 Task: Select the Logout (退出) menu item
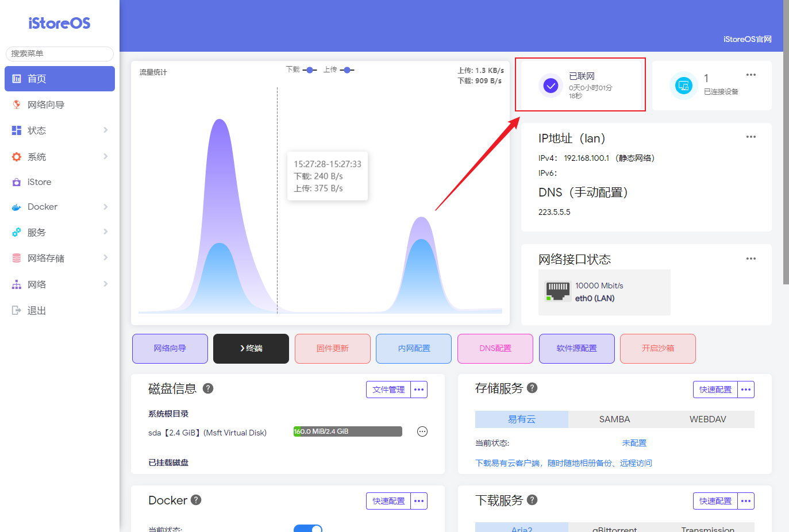(60, 310)
